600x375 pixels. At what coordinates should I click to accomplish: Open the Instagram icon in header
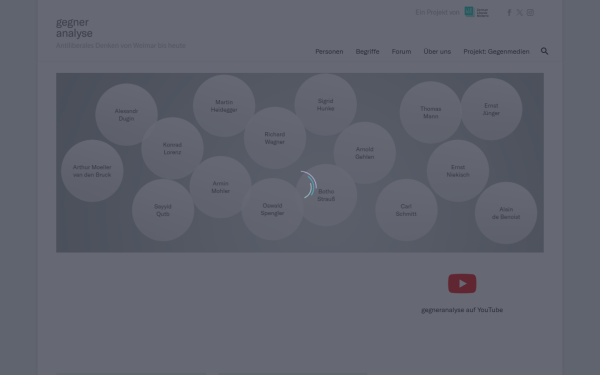530,13
